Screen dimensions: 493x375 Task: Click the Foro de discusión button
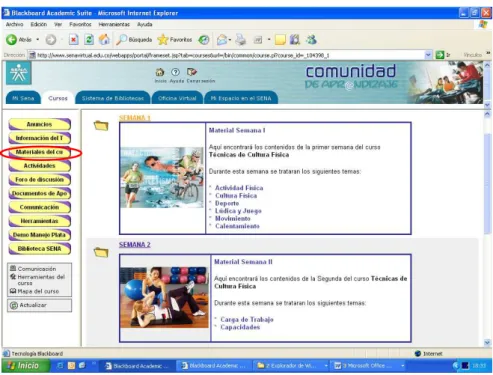[x=40, y=180]
